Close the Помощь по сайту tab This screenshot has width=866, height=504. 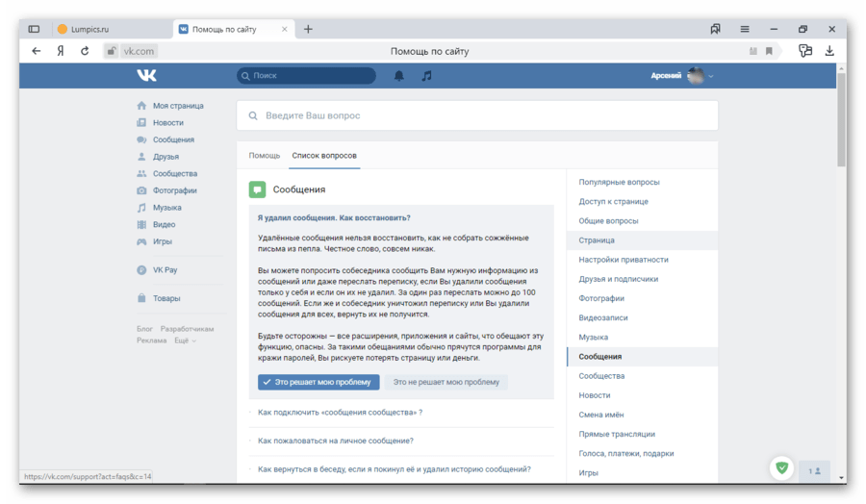click(285, 29)
